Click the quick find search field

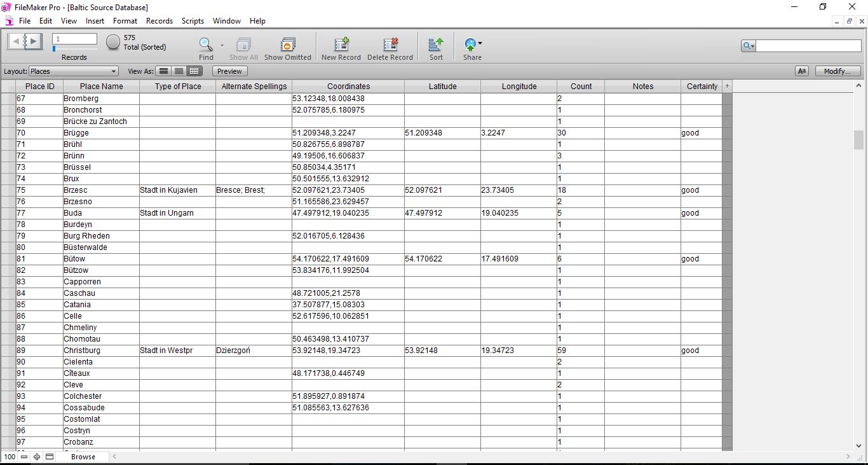808,46
